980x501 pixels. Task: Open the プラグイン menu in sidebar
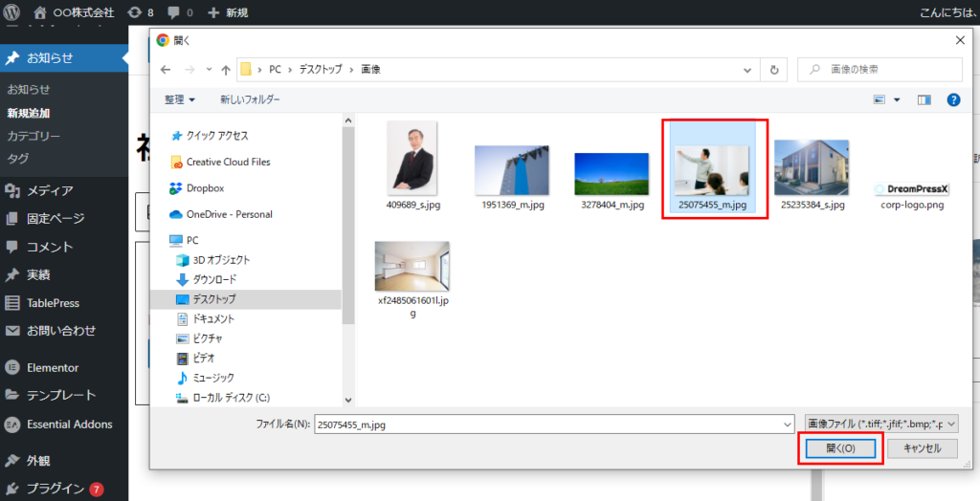point(56,489)
